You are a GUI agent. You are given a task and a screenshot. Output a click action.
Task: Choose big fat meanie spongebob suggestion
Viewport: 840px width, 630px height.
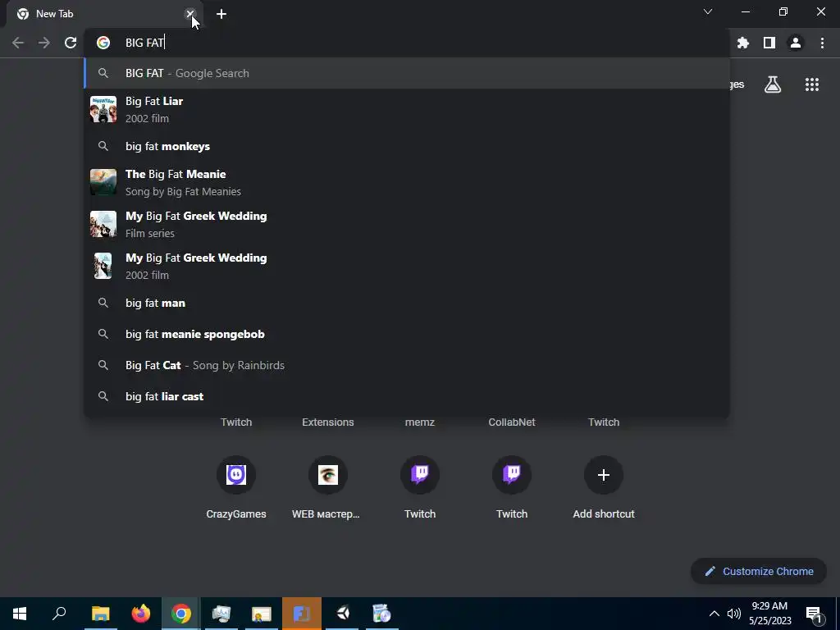click(407, 335)
